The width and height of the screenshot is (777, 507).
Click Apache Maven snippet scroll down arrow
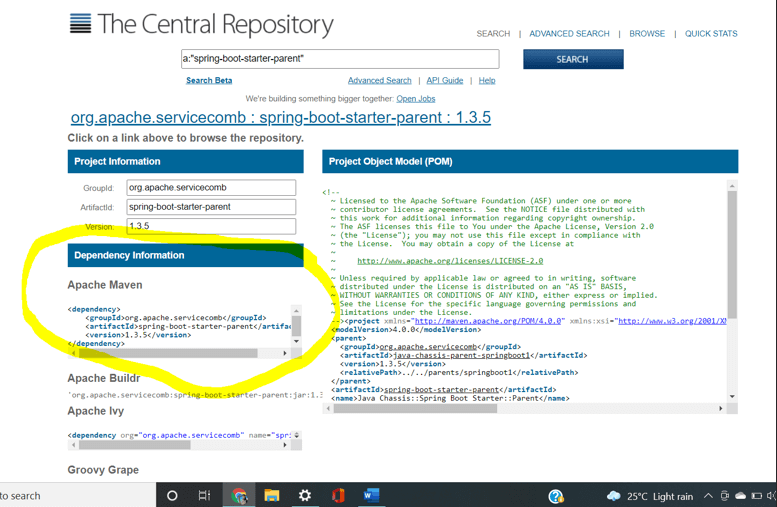coord(296,341)
